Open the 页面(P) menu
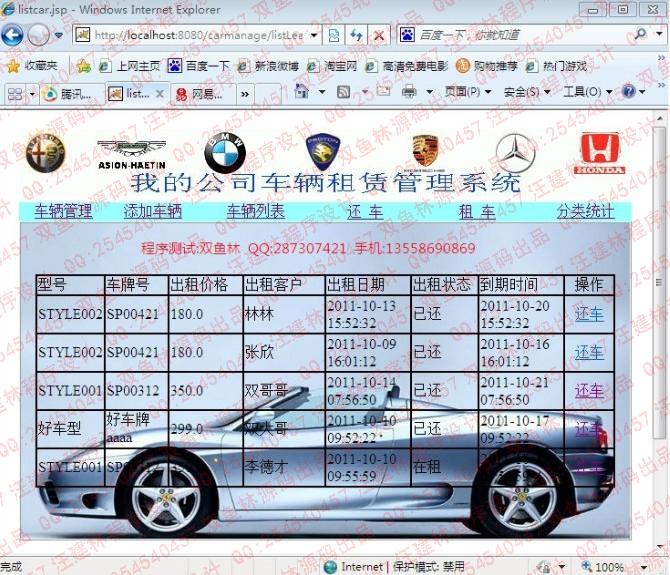 pyautogui.click(x=468, y=91)
